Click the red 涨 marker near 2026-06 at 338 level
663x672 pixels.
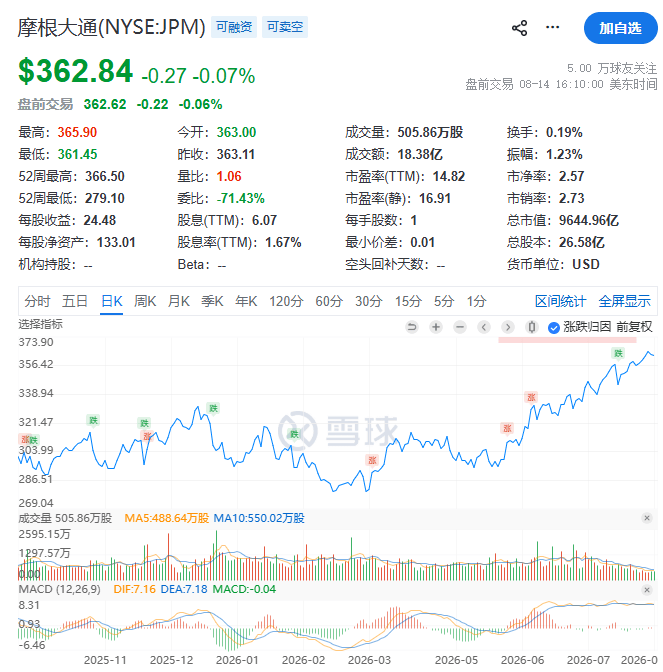[x=531, y=397]
